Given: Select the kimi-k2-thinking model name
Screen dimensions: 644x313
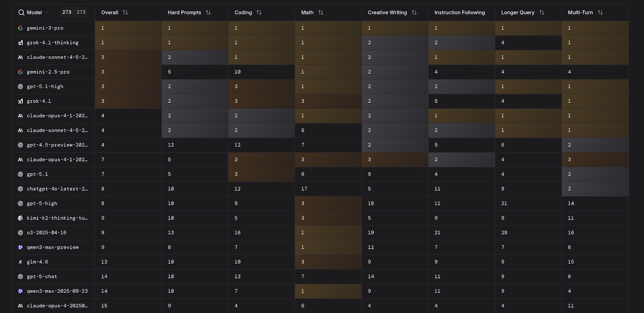Looking at the screenshot, I should tap(57, 218).
